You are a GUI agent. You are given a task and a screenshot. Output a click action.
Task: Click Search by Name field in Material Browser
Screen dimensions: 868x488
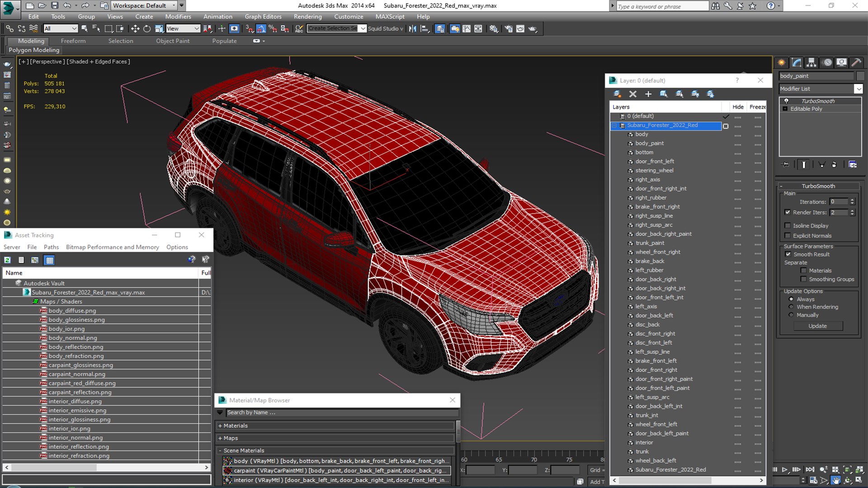342,413
